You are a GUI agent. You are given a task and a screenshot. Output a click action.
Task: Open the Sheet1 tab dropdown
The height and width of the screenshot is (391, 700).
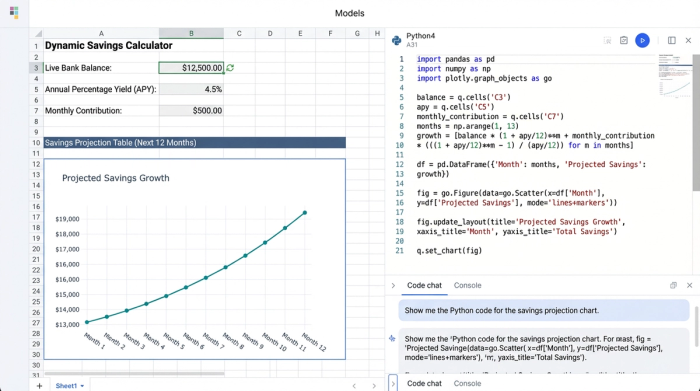[82, 386]
